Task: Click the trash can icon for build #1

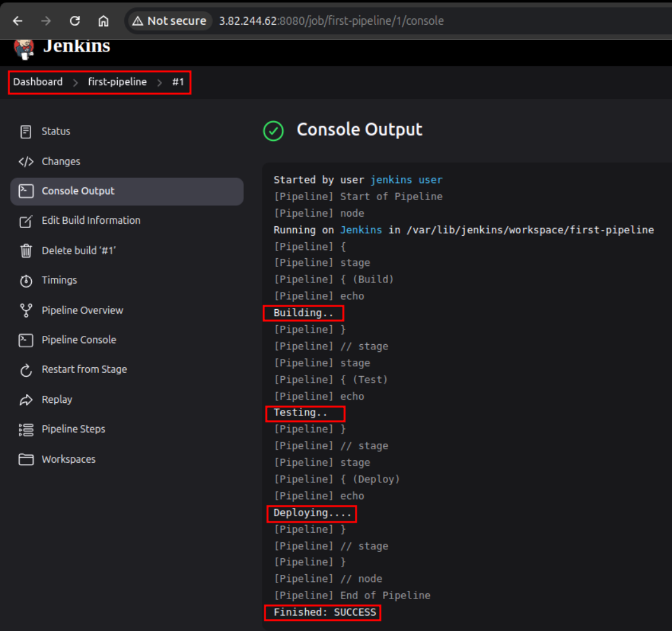Action: [x=25, y=250]
